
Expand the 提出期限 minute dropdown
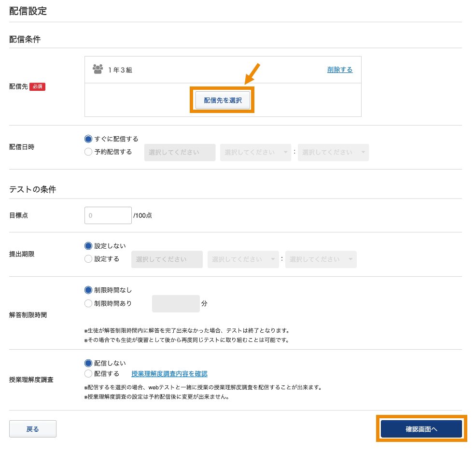point(321,259)
